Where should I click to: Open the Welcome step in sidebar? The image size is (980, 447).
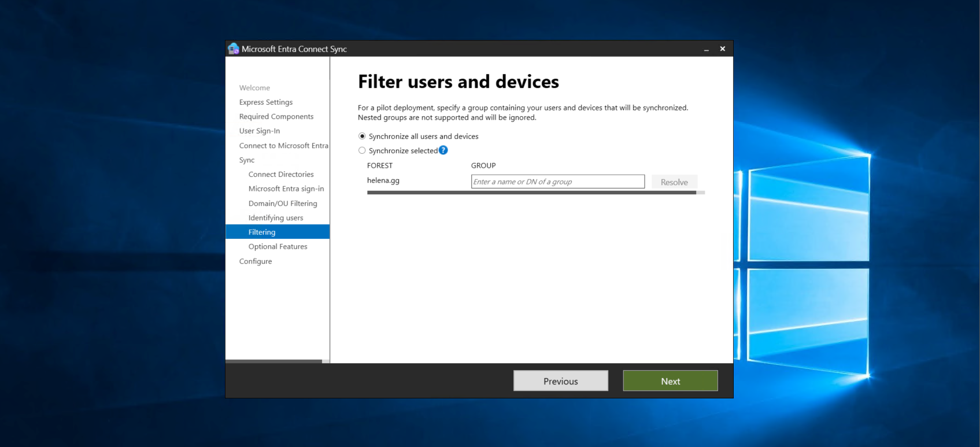(x=254, y=88)
